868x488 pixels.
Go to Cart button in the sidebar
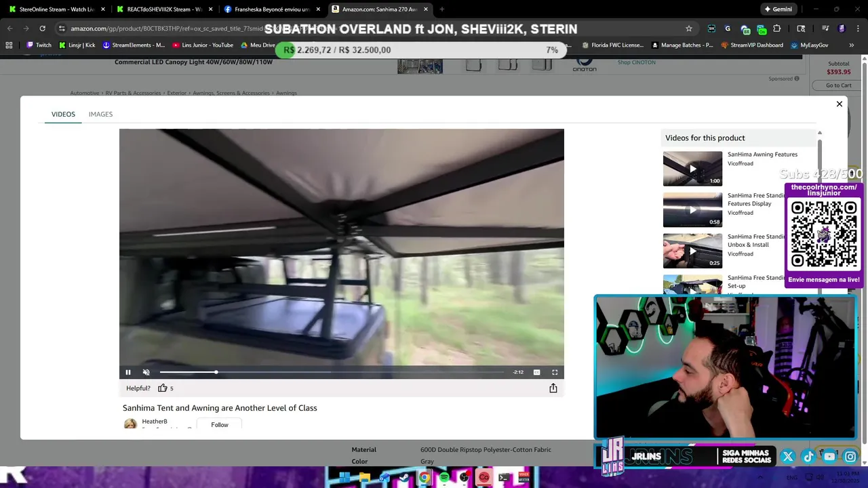tap(839, 85)
